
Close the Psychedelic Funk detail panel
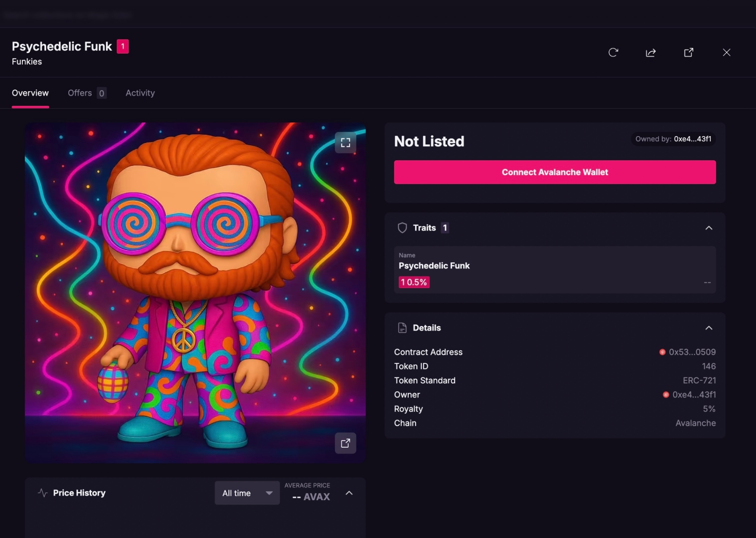tap(726, 53)
